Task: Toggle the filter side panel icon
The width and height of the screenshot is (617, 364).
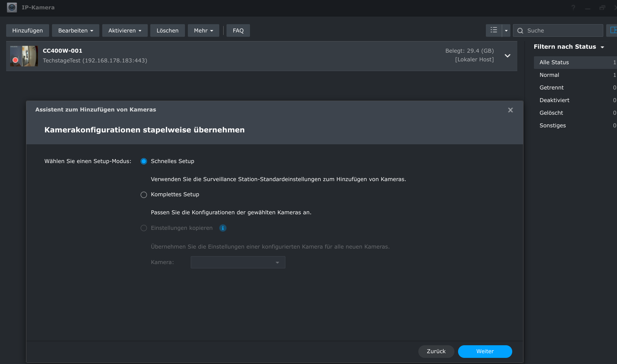Action: tap(613, 30)
